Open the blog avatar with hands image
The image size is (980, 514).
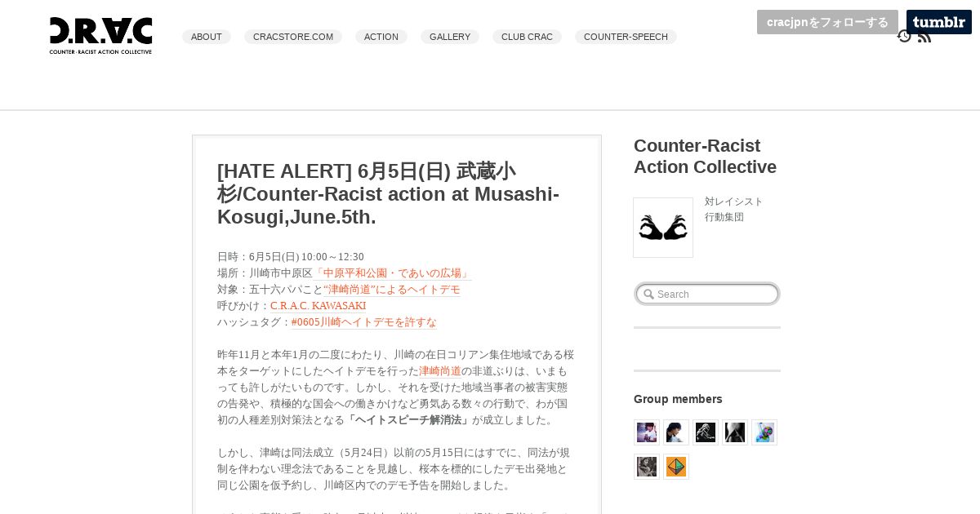pyautogui.click(x=663, y=228)
